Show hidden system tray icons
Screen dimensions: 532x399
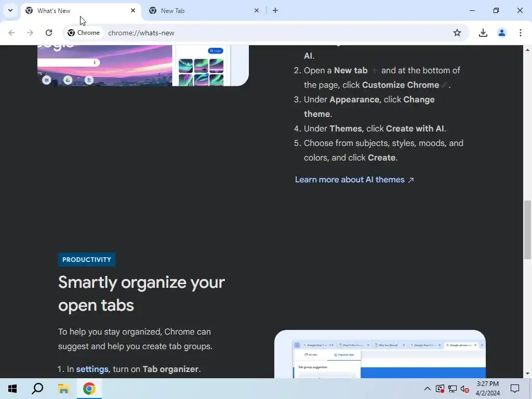[428, 389]
